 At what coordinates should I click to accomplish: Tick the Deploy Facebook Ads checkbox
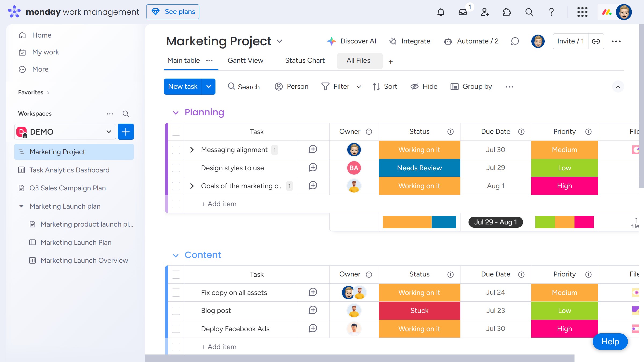176,329
